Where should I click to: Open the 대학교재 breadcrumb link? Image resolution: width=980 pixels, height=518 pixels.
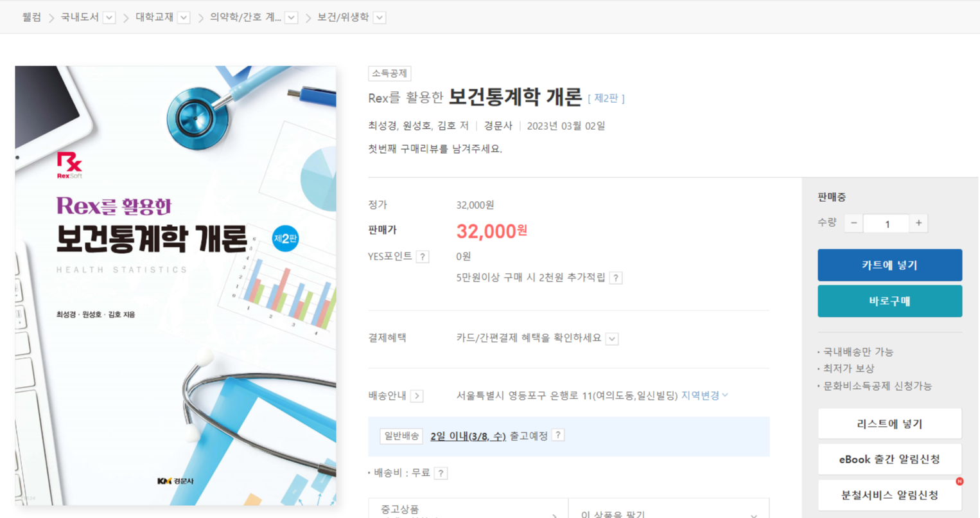coord(154,17)
